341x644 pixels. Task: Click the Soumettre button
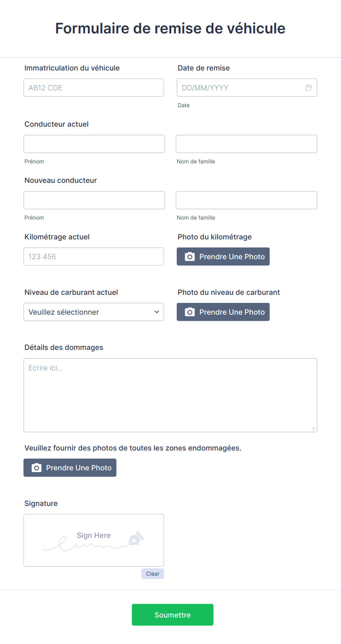click(x=173, y=615)
